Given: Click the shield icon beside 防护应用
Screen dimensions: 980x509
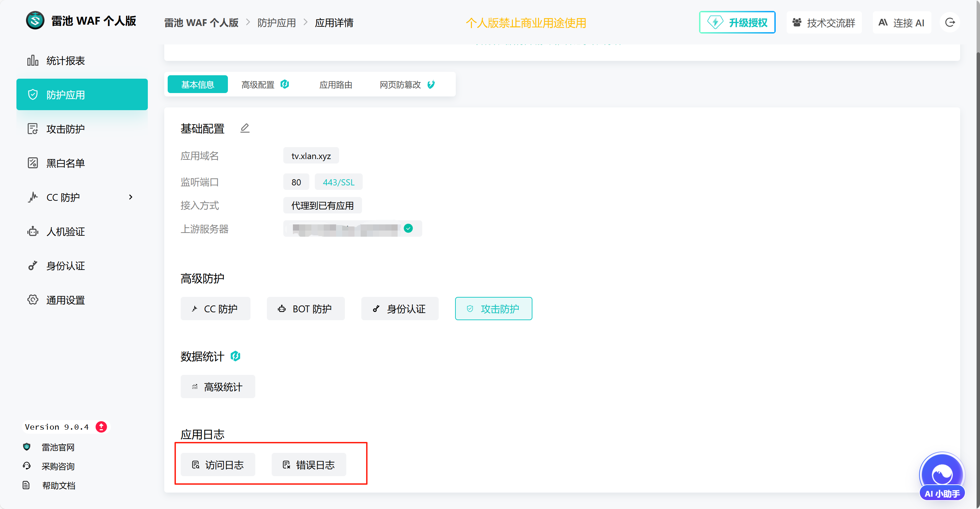Looking at the screenshot, I should (33, 95).
